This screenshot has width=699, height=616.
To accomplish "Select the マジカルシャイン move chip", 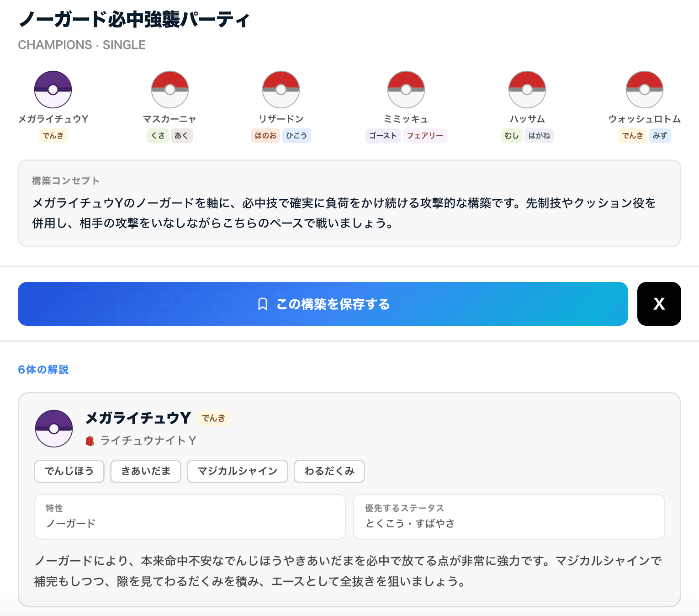I will pos(238,471).
